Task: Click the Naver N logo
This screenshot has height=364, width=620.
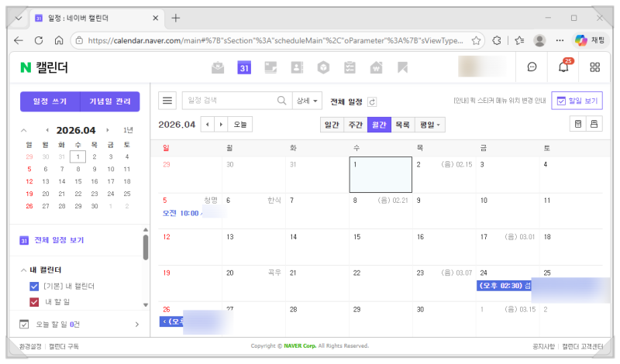Action: [26, 67]
